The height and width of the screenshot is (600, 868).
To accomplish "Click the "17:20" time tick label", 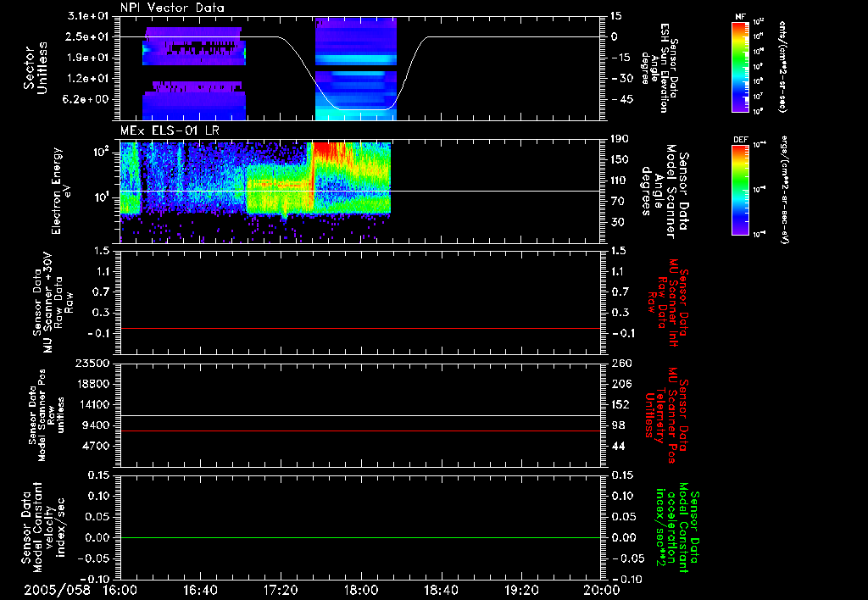I will point(281,590).
